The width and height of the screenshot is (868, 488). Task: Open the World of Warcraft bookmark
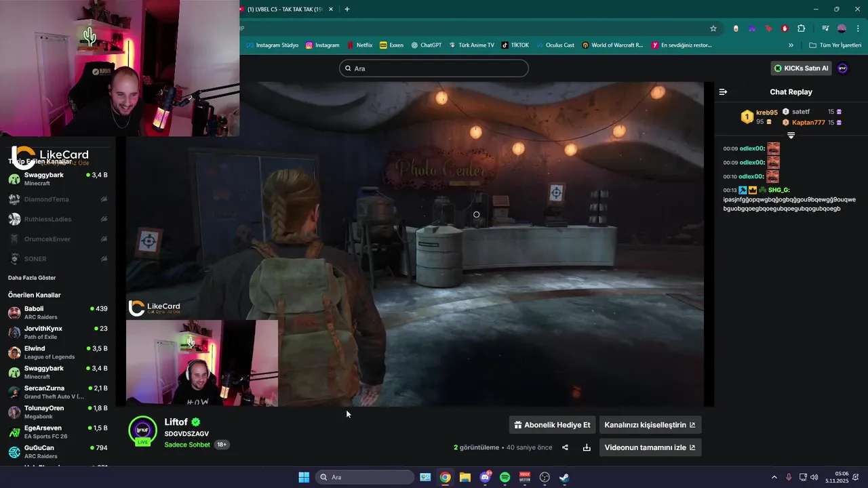tap(612, 45)
